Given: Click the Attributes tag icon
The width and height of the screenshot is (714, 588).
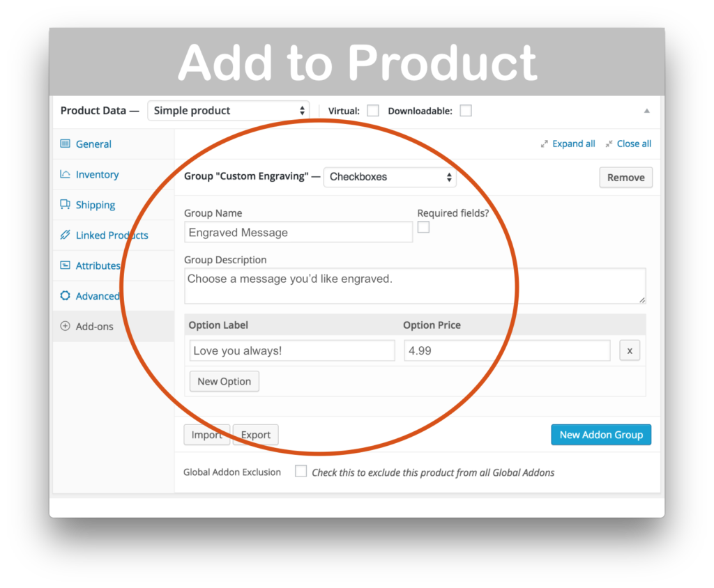Looking at the screenshot, I should (x=64, y=265).
